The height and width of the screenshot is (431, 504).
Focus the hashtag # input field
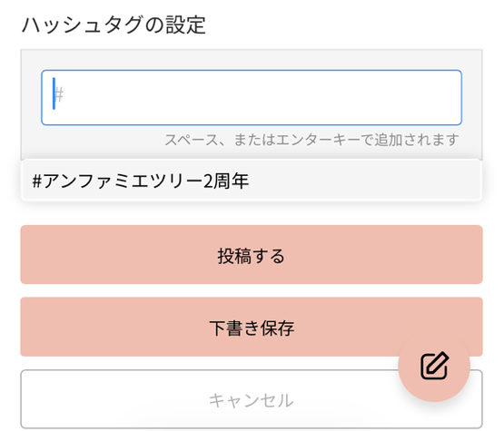tap(252, 98)
